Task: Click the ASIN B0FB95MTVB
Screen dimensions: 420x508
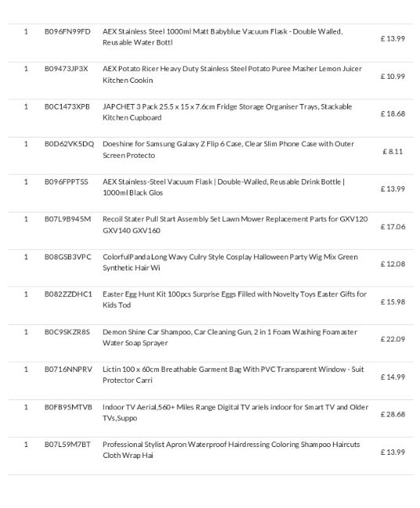Action: click(68, 407)
